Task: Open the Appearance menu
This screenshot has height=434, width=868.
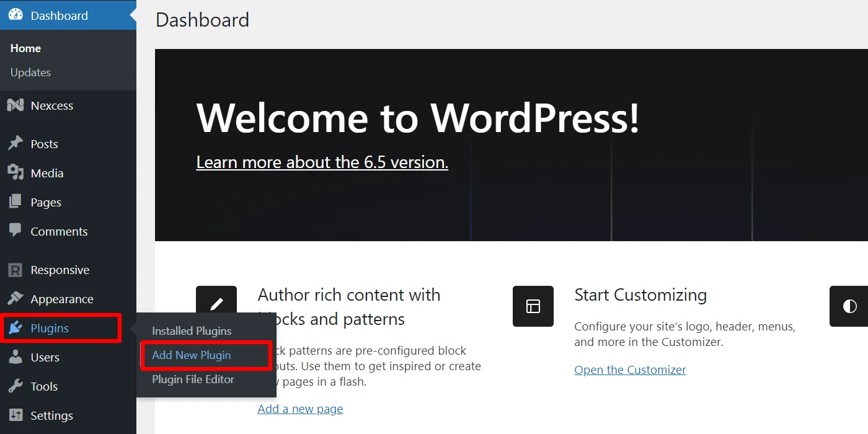Action: (x=62, y=299)
